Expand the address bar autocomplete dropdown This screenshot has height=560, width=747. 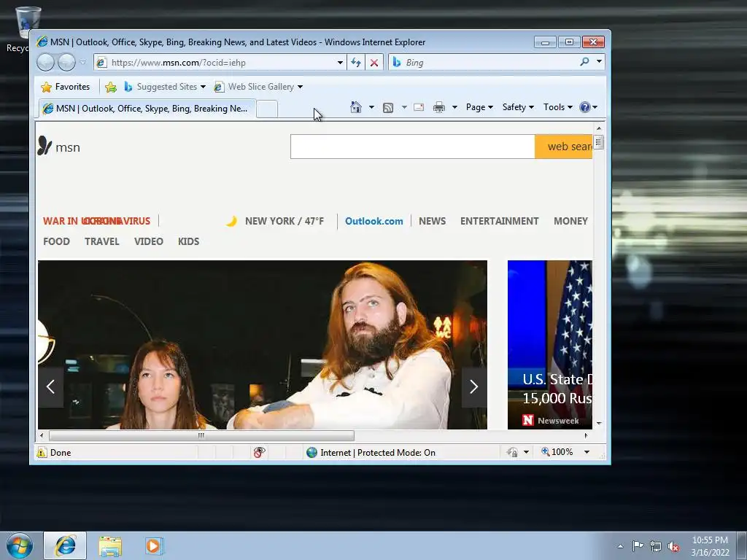[x=340, y=63]
